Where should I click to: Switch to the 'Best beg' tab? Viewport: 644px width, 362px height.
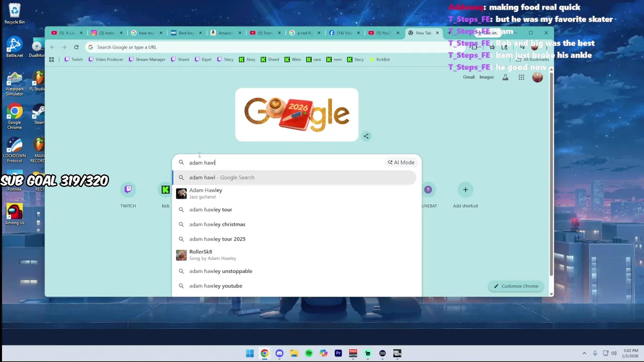186,33
